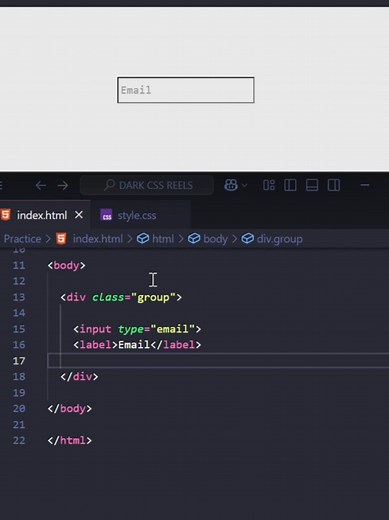The image size is (389, 520).
Task: Expand the Copilot dropdown chevron
Action: [x=244, y=185]
